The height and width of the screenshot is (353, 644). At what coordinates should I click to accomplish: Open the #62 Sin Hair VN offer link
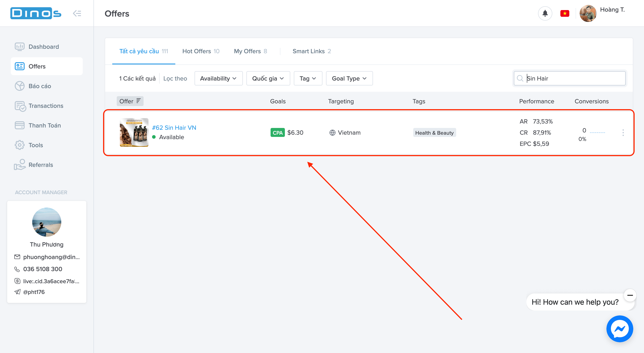point(174,128)
